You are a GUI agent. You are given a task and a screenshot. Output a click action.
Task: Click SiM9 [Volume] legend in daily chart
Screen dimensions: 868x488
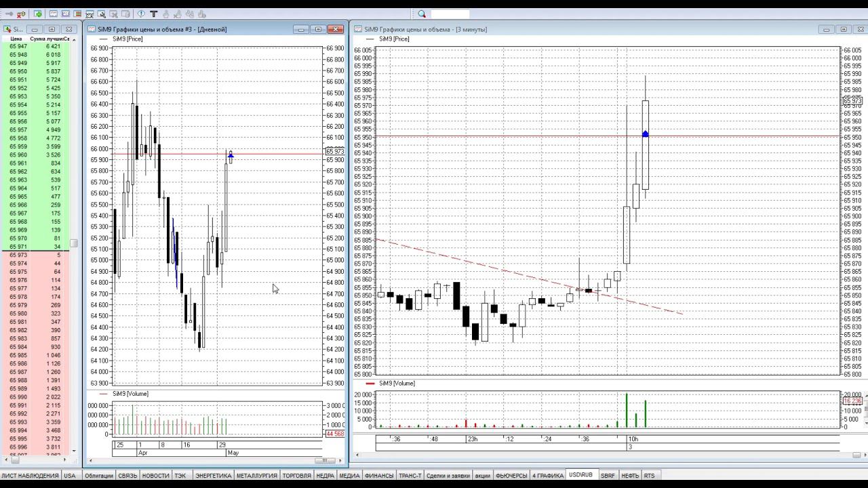130,394
